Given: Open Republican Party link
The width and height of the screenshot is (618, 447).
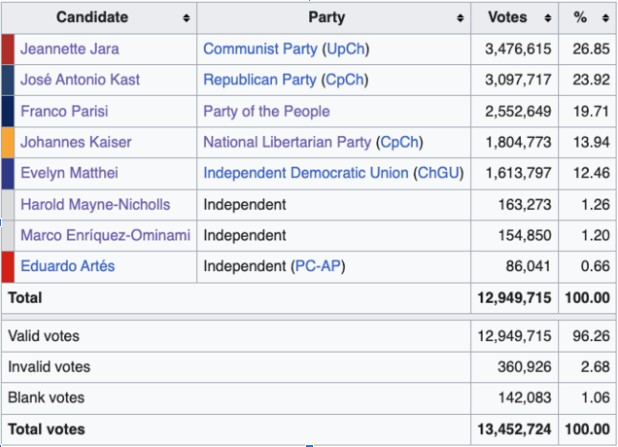Looking at the screenshot, I should pyautogui.click(x=260, y=80).
